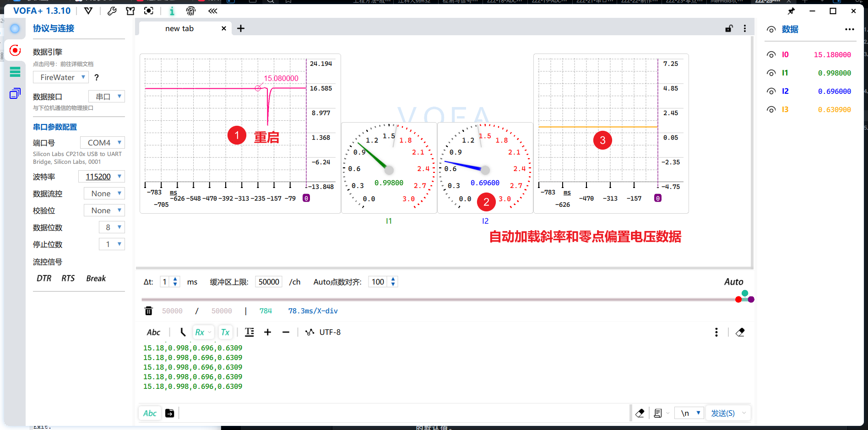Open the FireWater data engine dropdown
Viewport: 868px width, 430px height.
click(60, 77)
